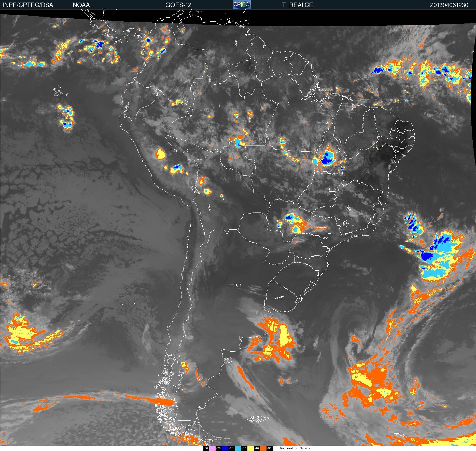476x451 pixels.
Task: Click the -40 legend value
Action: click(x=257, y=448)
